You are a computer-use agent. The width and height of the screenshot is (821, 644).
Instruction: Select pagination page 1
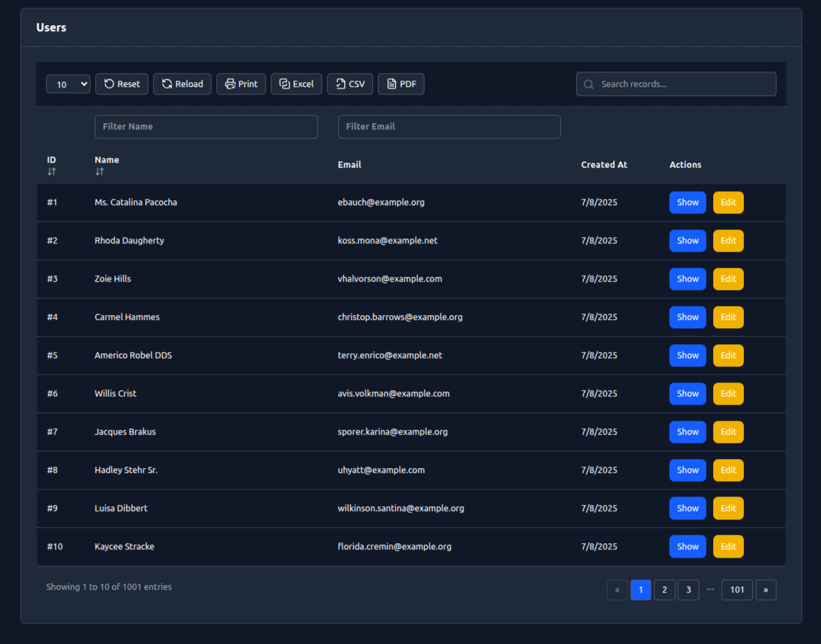tap(641, 590)
